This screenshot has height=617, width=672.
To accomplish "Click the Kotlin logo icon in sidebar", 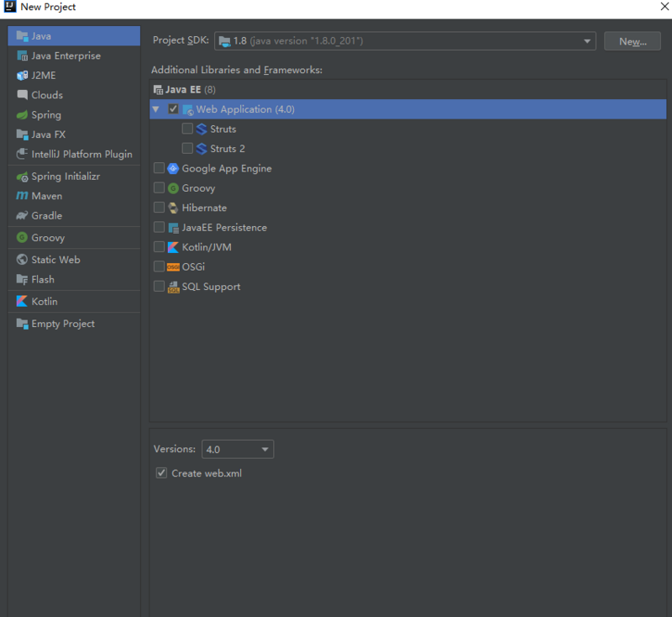I will tap(22, 302).
